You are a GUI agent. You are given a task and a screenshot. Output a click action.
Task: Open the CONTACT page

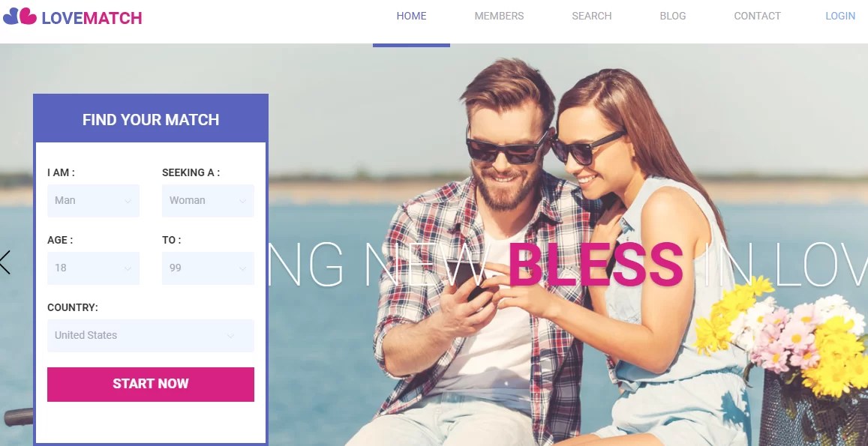point(757,16)
